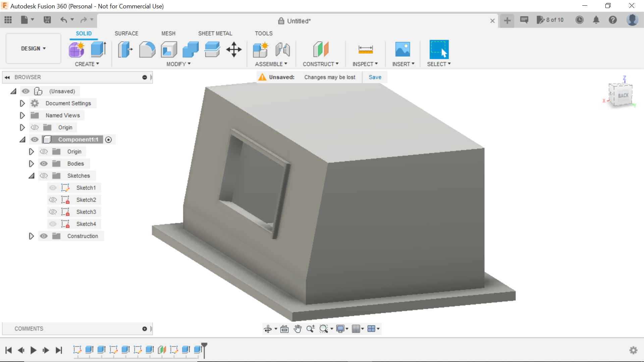This screenshot has width=644, height=362.
Task: Click the Save button in the unsaved warning
Action: pyautogui.click(x=375, y=77)
